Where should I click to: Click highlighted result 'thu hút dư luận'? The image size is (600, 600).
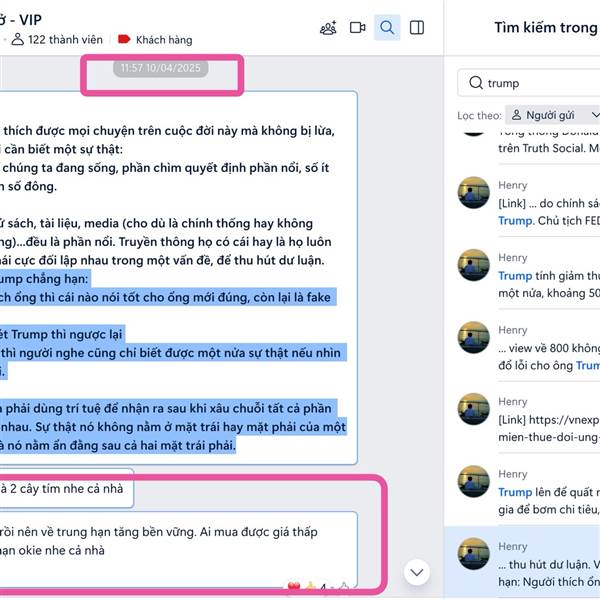[x=522, y=563]
